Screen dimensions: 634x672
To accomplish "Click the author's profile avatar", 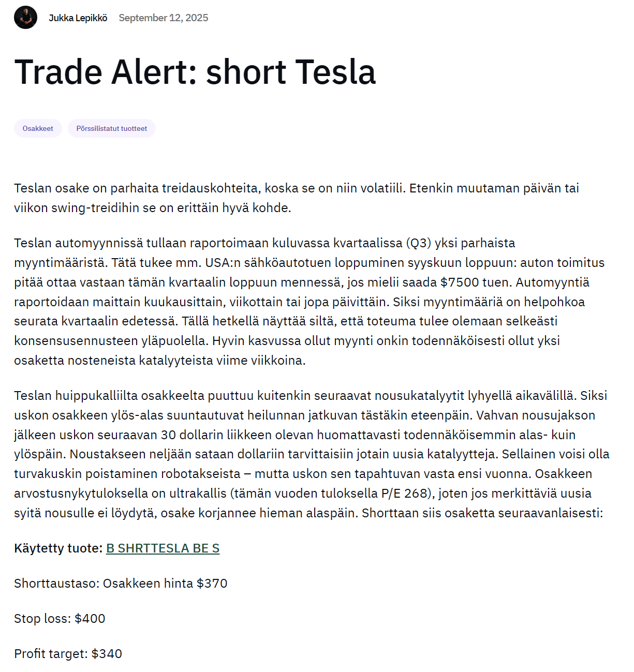I will click(25, 18).
